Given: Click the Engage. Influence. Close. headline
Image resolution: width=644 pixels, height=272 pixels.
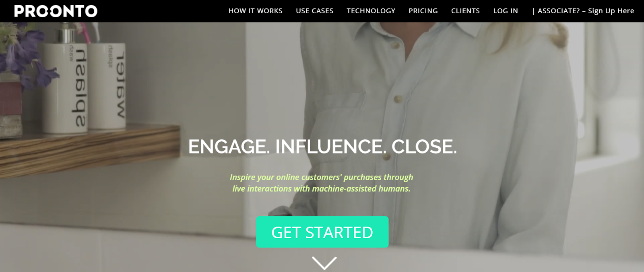Looking at the screenshot, I should tap(322, 146).
